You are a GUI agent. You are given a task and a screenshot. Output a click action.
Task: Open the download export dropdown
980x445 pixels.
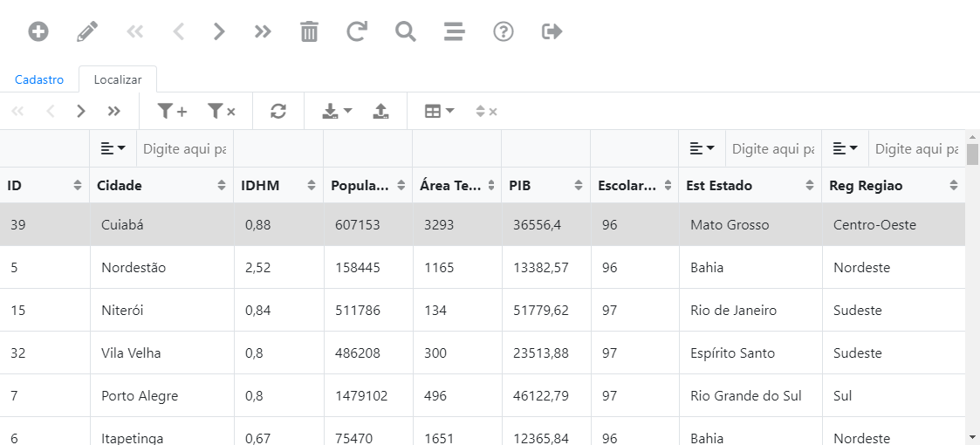(x=337, y=111)
